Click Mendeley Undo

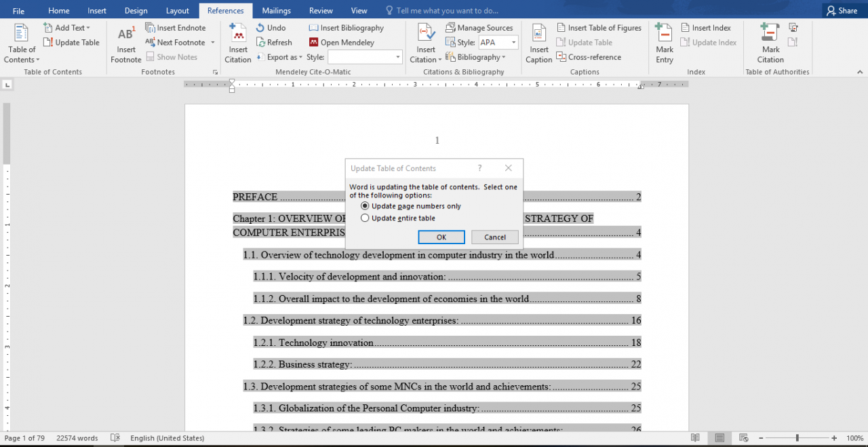(271, 28)
